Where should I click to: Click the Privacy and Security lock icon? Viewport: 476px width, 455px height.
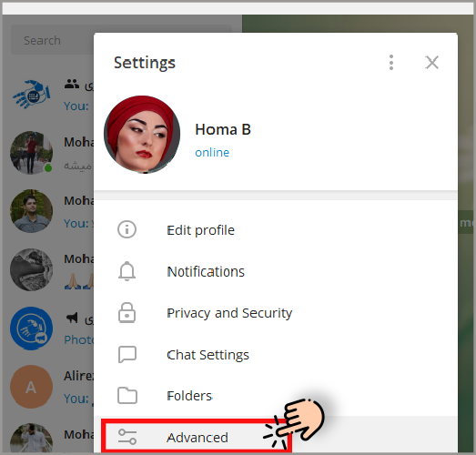[127, 313]
